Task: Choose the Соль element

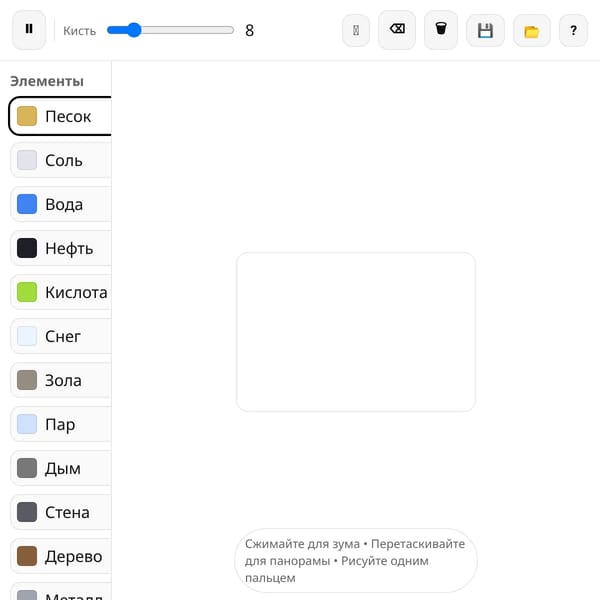Action: (61, 160)
